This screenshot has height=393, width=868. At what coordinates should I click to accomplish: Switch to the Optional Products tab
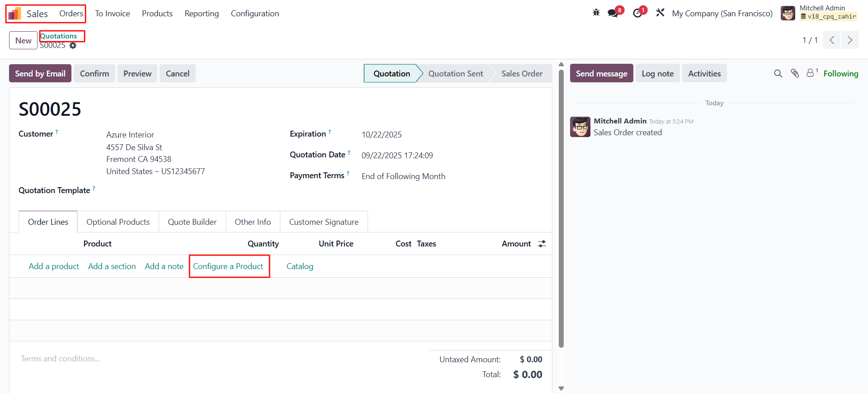tap(118, 222)
